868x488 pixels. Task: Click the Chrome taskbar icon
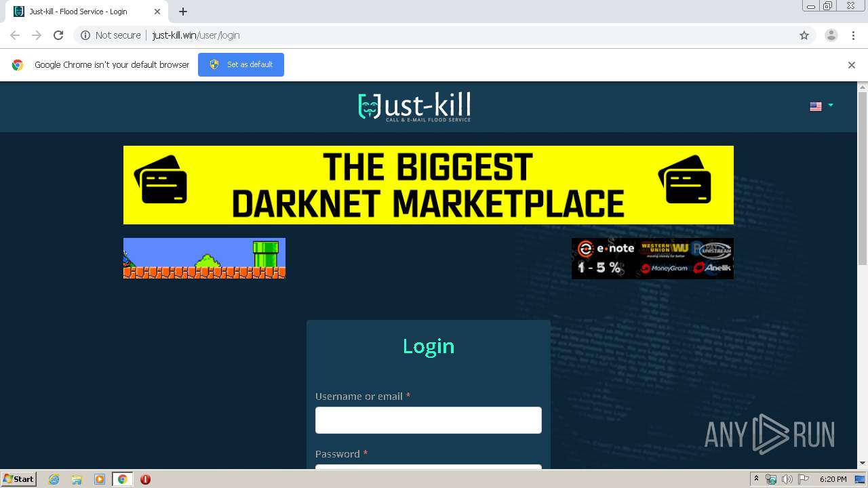[122, 479]
